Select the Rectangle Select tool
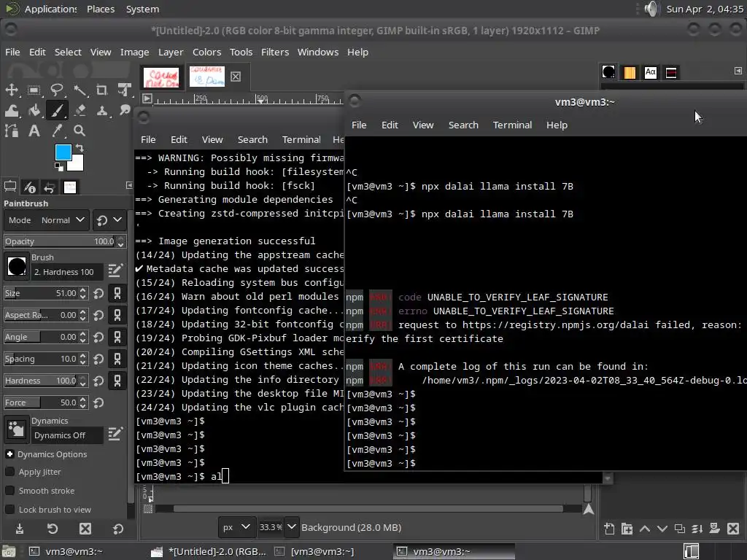This screenshot has height=560, width=747. tap(34, 90)
